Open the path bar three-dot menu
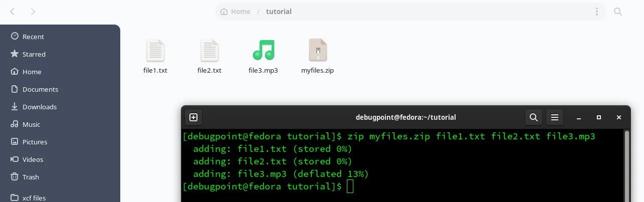644x202 pixels. (x=596, y=12)
